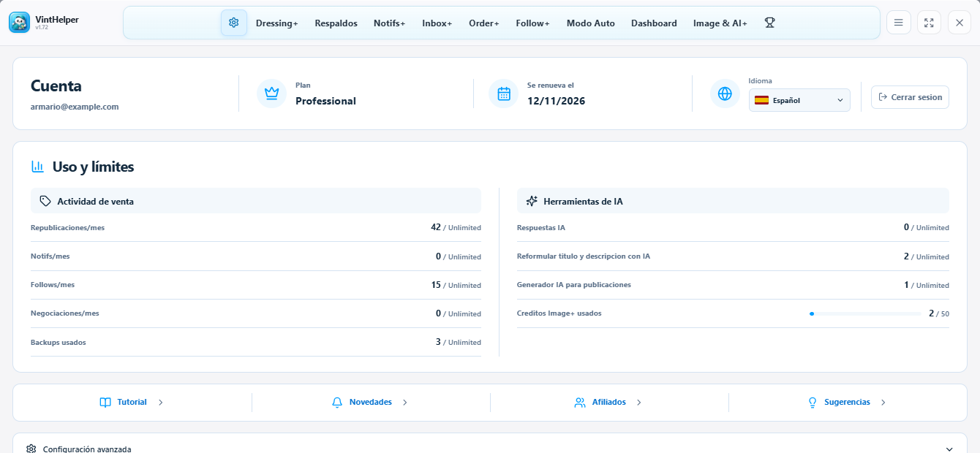
Task: Click the Cerrar sesion button
Action: pos(910,97)
